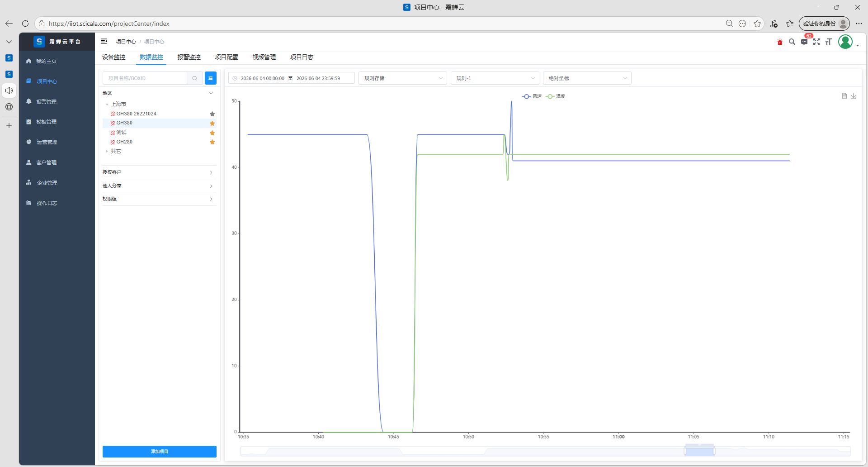This screenshot has width=868, height=467.
Task: Click the chart zoom slider window handle
Action: (x=699, y=451)
